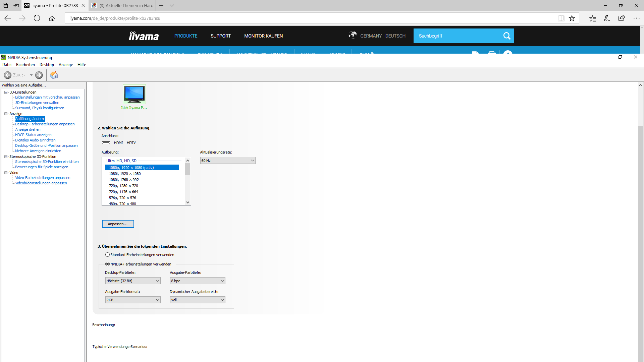This screenshot has height=362, width=644.
Task: Click the iiyama search magnifier icon
Action: coord(506,36)
